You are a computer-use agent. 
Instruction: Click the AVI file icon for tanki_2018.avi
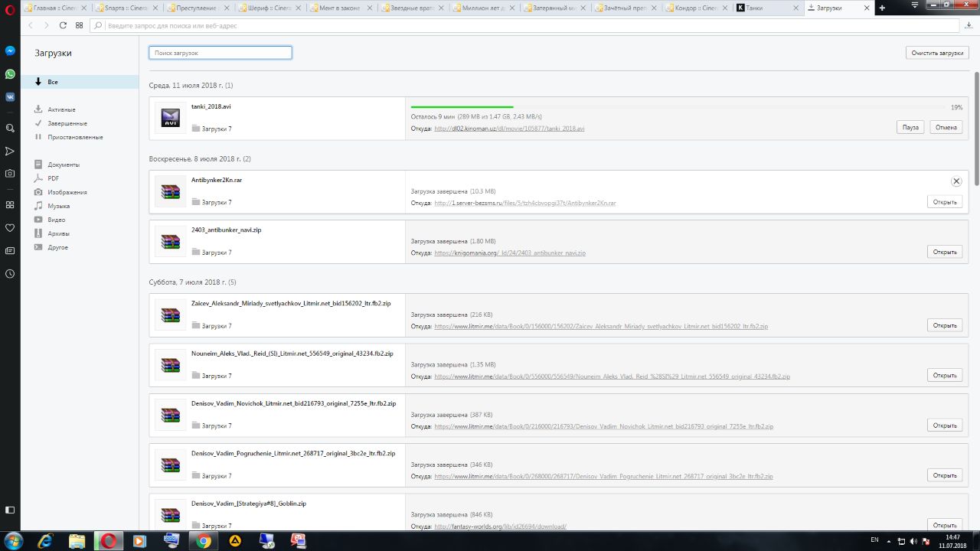[x=170, y=118]
